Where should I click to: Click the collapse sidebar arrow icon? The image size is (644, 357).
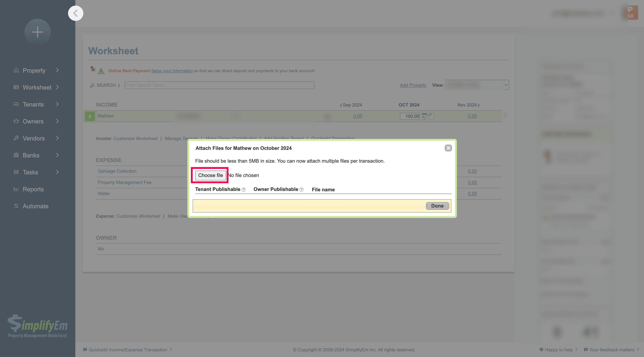76,13
